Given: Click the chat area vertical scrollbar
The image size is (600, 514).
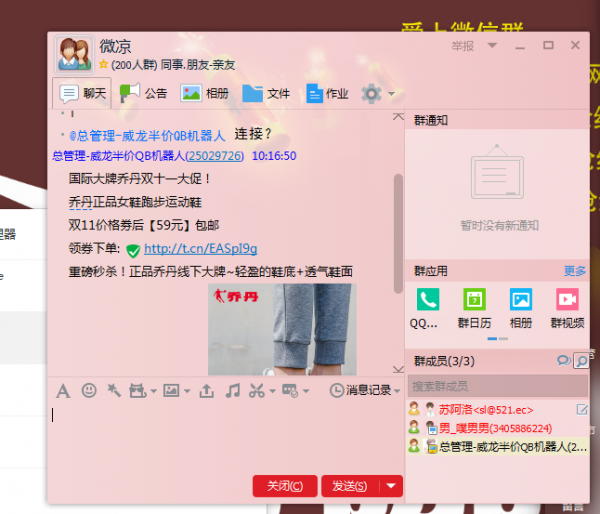Looking at the screenshot, I should pos(398,234).
